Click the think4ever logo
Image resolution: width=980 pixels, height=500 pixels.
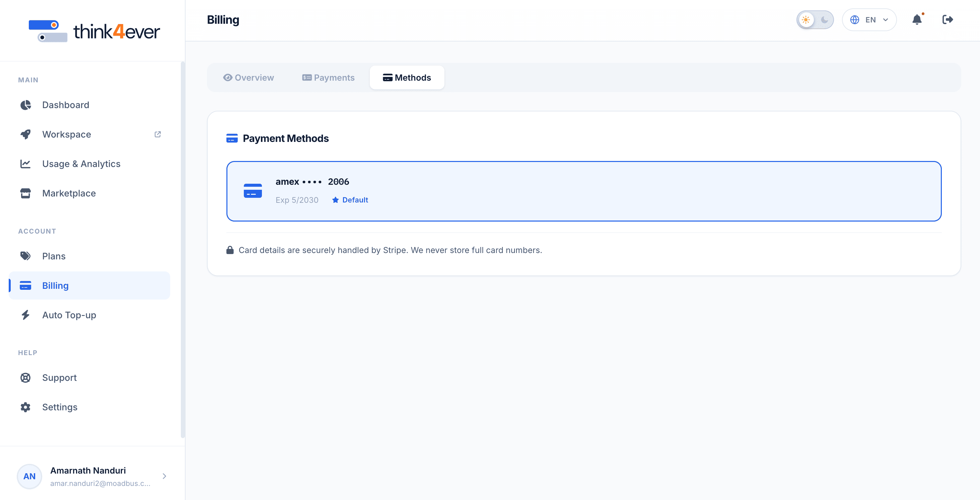(x=94, y=31)
